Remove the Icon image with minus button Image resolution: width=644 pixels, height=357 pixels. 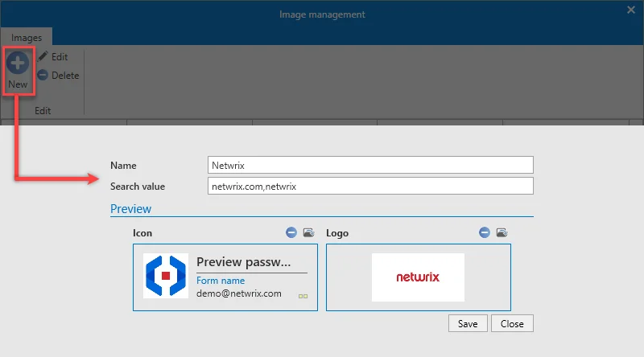point(291,232)
